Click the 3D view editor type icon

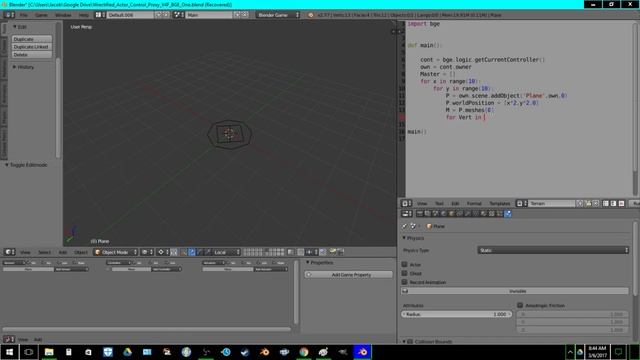coord(9,252)
